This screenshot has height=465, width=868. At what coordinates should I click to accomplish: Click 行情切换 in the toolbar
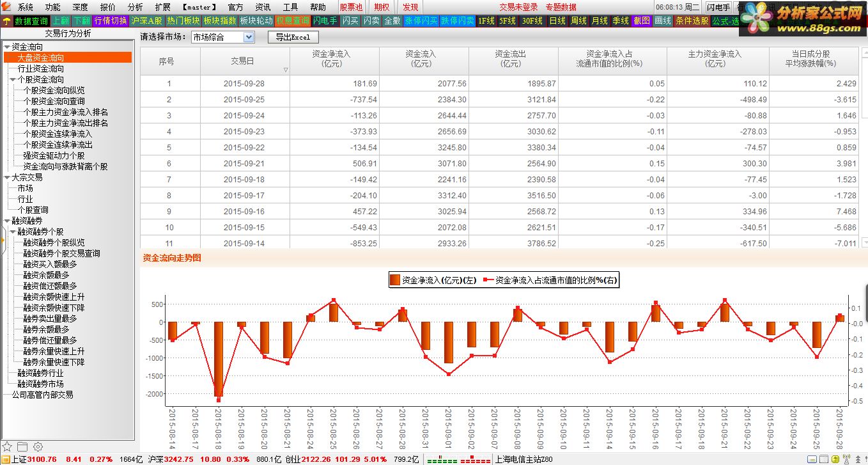point(111,21)
